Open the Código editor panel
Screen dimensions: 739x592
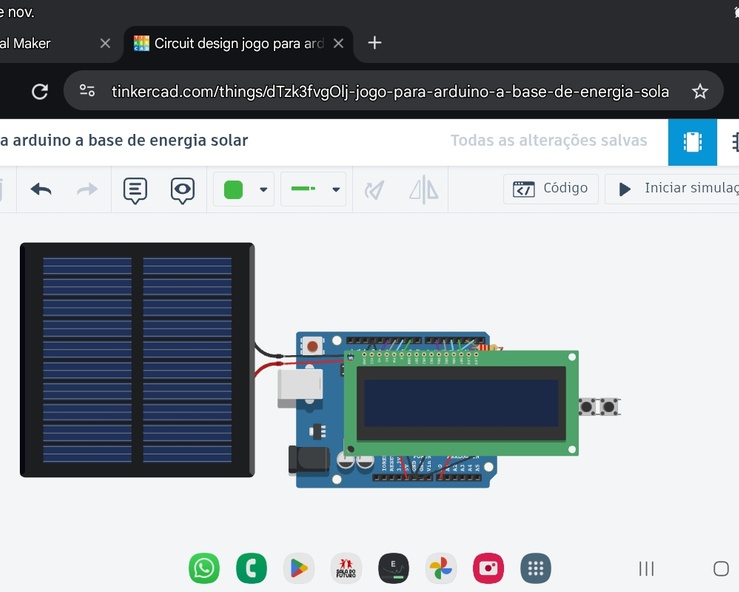[x=551, y=188]
